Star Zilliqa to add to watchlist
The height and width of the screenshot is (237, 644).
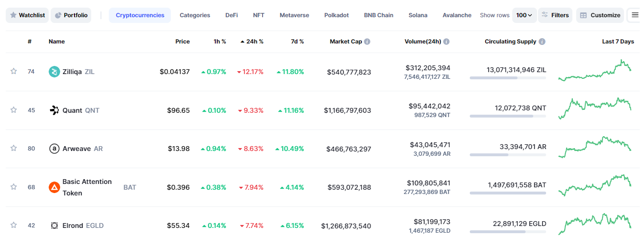pos(14,71)
